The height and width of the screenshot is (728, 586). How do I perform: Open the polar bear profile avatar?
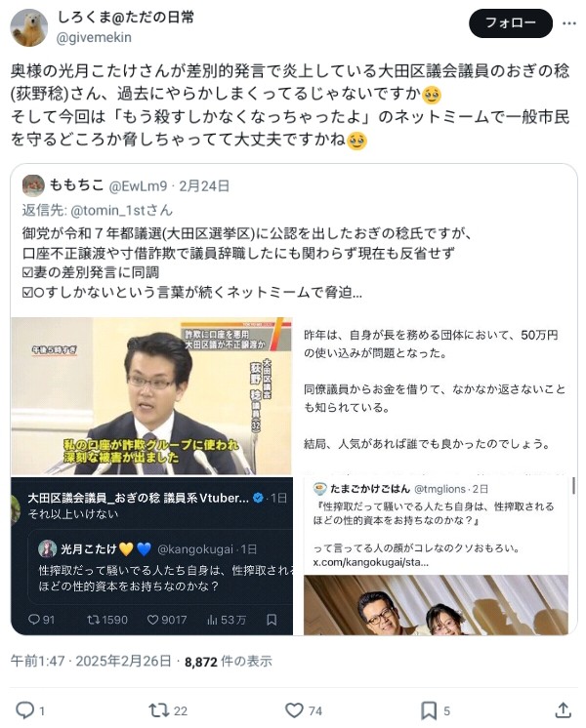[x=29, y=27]
